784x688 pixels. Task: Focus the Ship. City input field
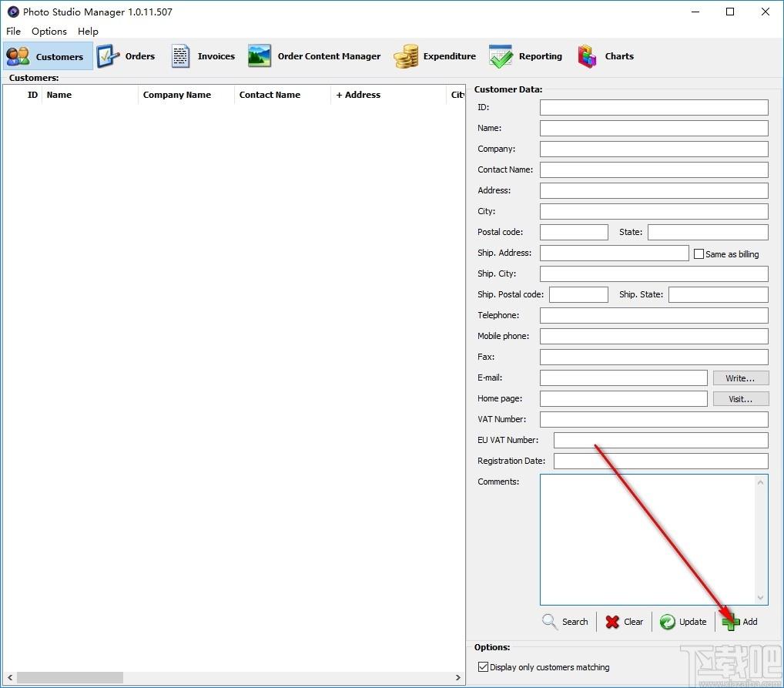654,274
